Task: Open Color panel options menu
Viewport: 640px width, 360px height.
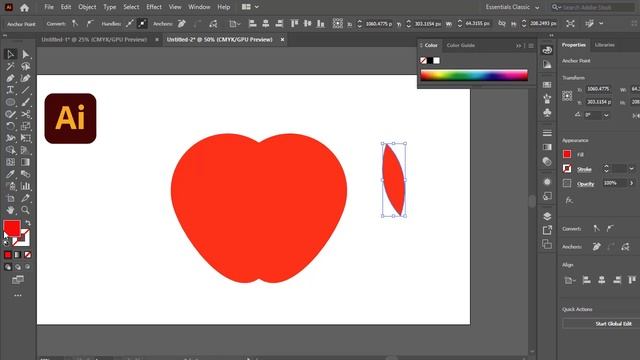Action: 531,46
